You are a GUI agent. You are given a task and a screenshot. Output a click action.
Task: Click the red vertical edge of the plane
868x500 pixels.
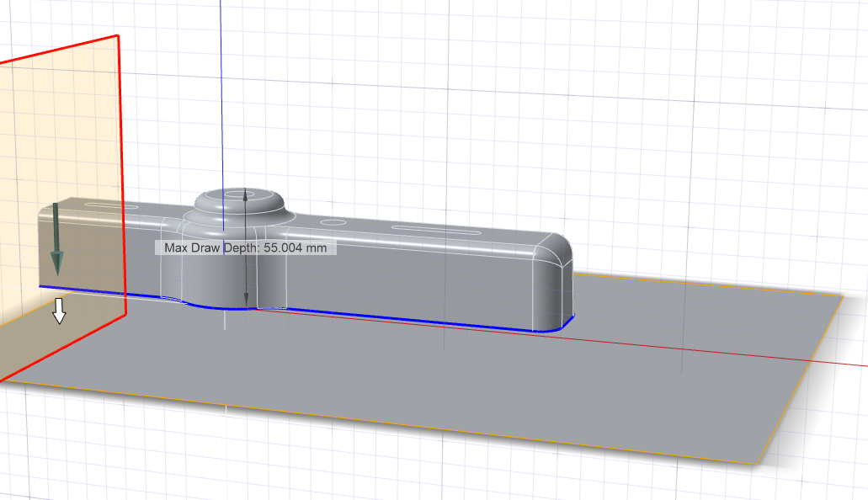click(121, 168)
